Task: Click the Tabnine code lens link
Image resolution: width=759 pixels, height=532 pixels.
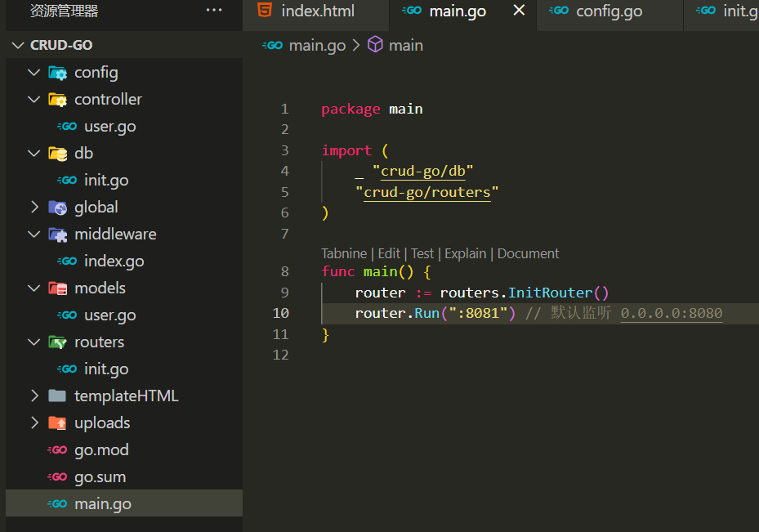Action: (344, 253)
